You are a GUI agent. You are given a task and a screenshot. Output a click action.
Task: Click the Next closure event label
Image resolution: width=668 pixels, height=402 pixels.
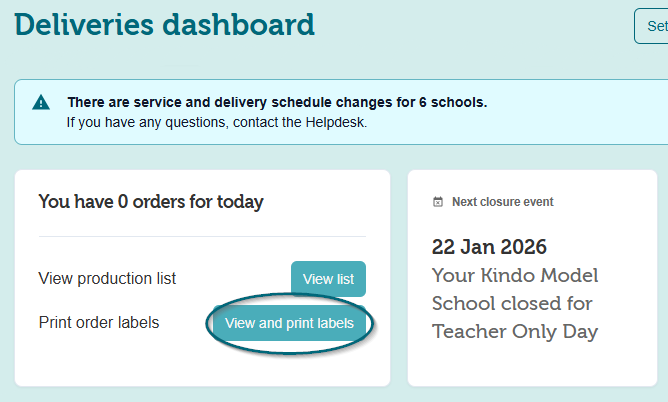502,202
